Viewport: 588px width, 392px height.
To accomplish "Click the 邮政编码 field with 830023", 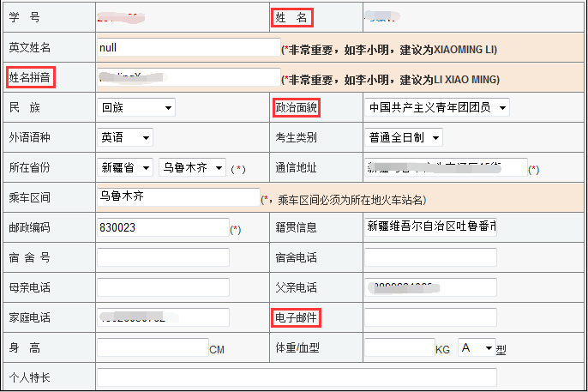I will (x=163, y=227).
